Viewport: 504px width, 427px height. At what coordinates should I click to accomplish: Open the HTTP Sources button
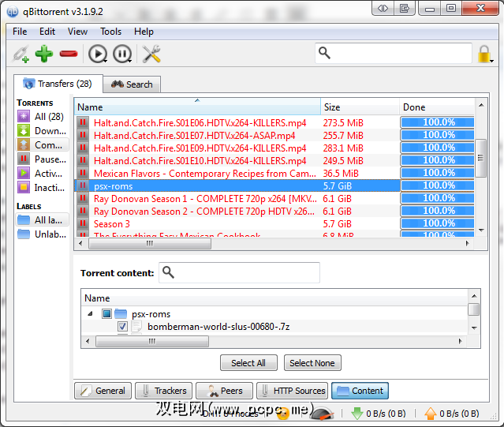click(292, 391)
